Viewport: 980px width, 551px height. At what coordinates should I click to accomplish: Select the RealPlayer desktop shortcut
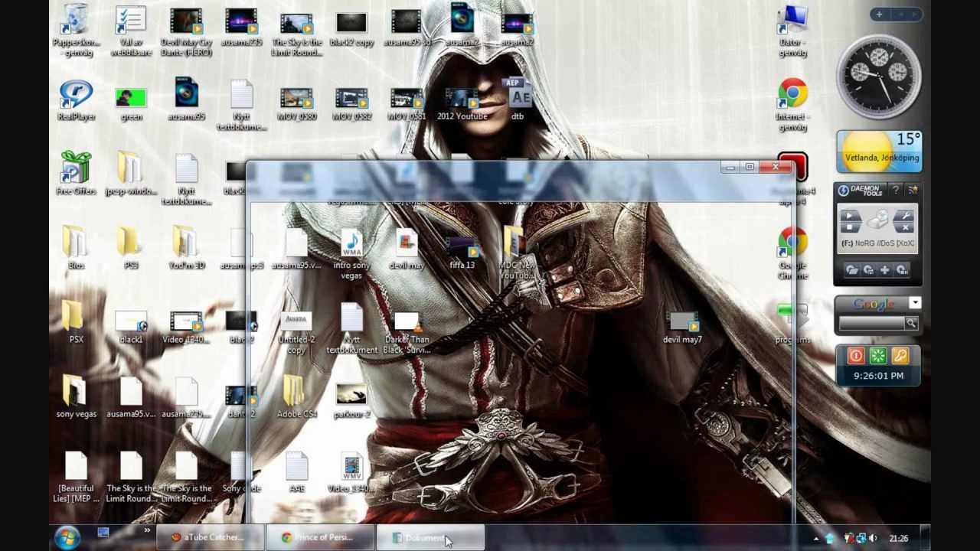point(76,101)
